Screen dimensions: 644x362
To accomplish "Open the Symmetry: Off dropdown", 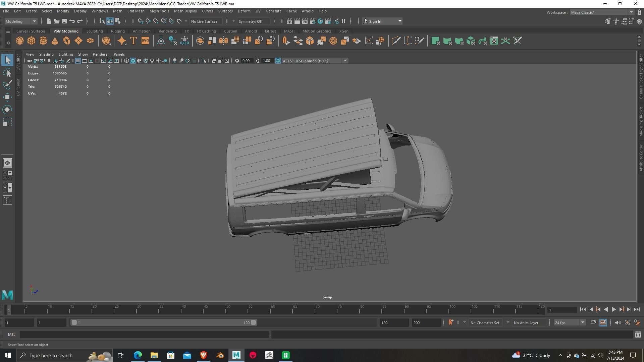I will (x=254, y=21).
